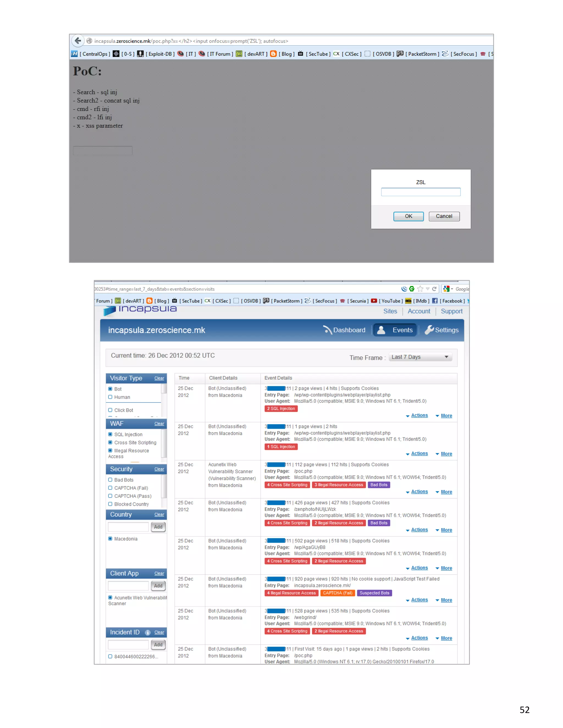Open the Settings wrench icon

coord(429,330)
